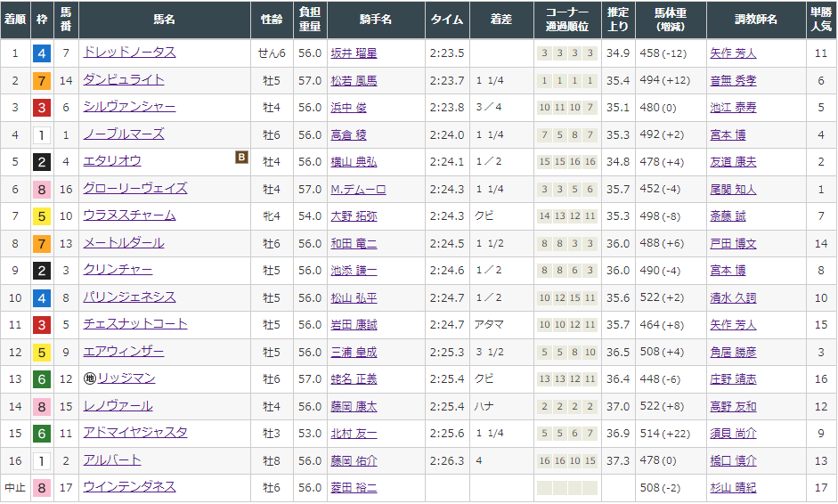This screenshot has width=838, height=504.
Task: Click the 騎手名 column header
Action: tap(376, 20)
